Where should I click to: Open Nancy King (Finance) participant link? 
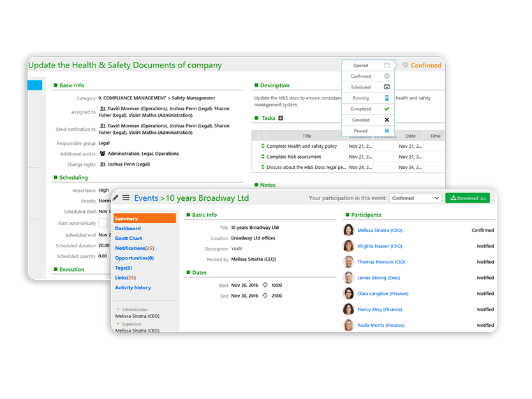point(380,309)
